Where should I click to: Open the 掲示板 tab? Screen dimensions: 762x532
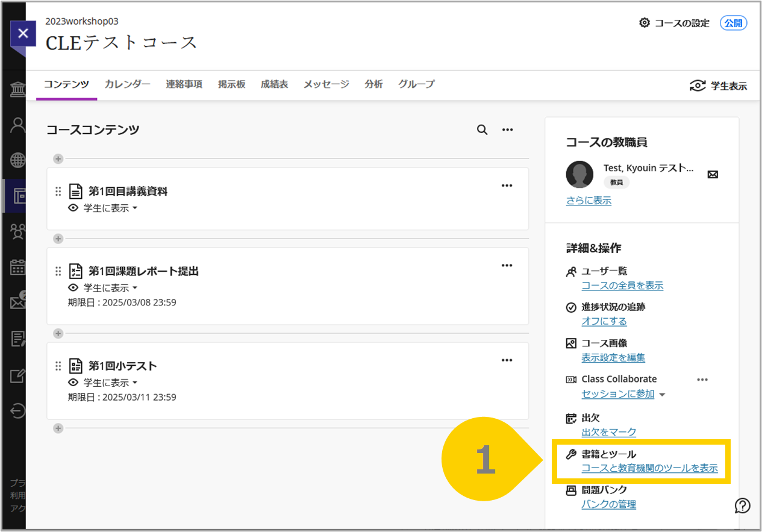(x=232, y=84)
